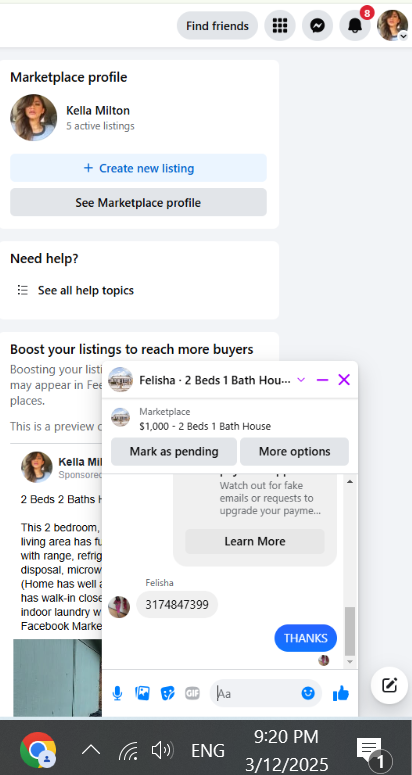The height and width of the screenshot is (775, 412).
Task: Click Kella Milton marketplace profile photo
Action: [34, 118]
